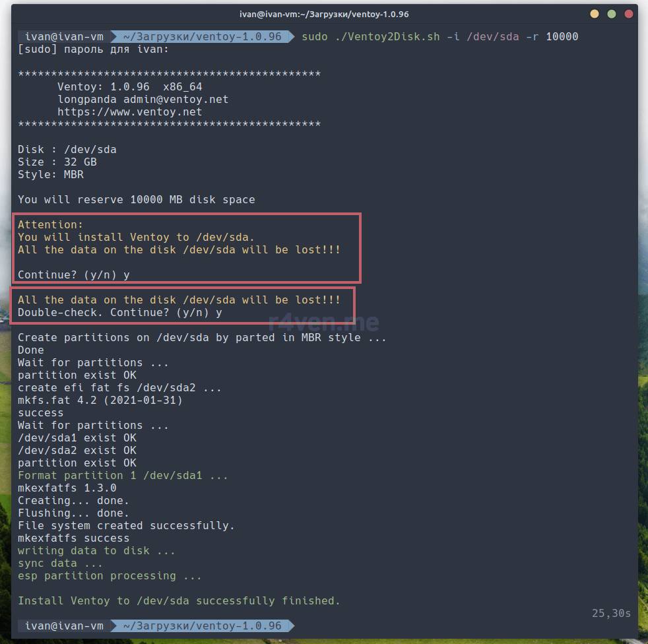
Task: Click the 'Double-check. Continue?' prompt line
Action: click(x=119, y=313)
